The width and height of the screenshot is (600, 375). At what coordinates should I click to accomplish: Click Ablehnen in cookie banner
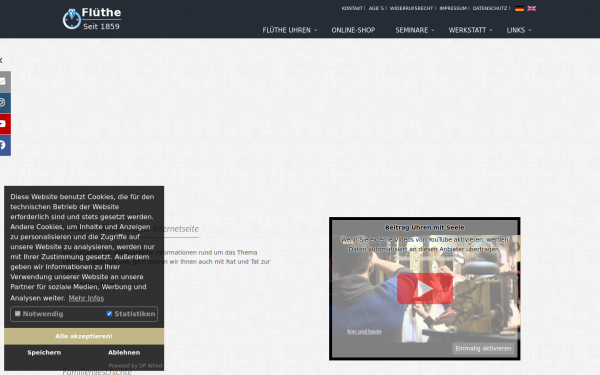124,353
